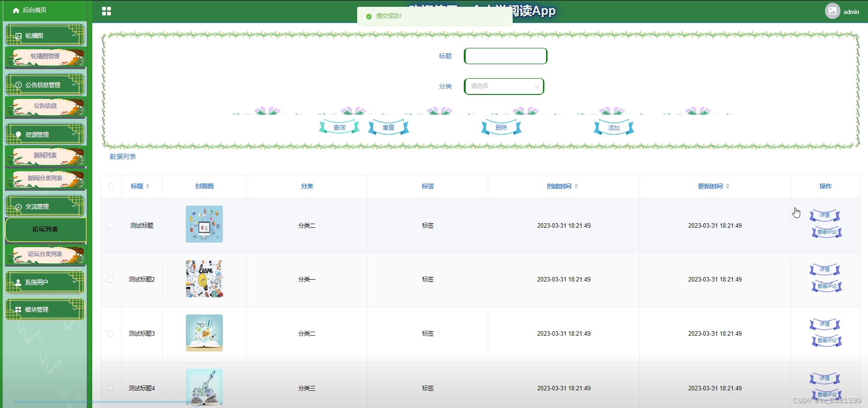
Task: Collapse the 公告信息管理 chevron
Action: pos(74,84)
